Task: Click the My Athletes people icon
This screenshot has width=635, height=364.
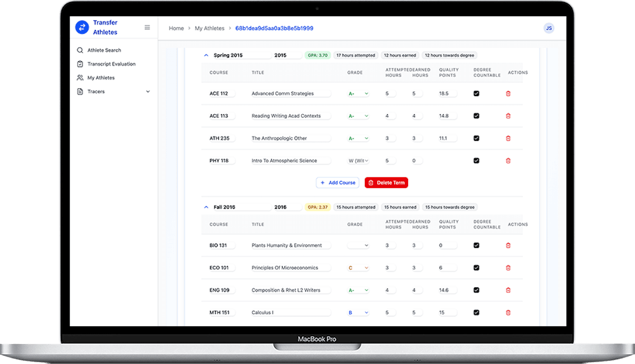Action: [80, 78]
